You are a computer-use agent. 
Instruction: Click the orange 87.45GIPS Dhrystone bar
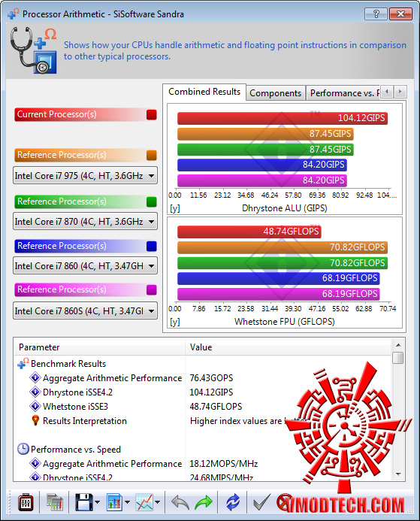point(265,134)
